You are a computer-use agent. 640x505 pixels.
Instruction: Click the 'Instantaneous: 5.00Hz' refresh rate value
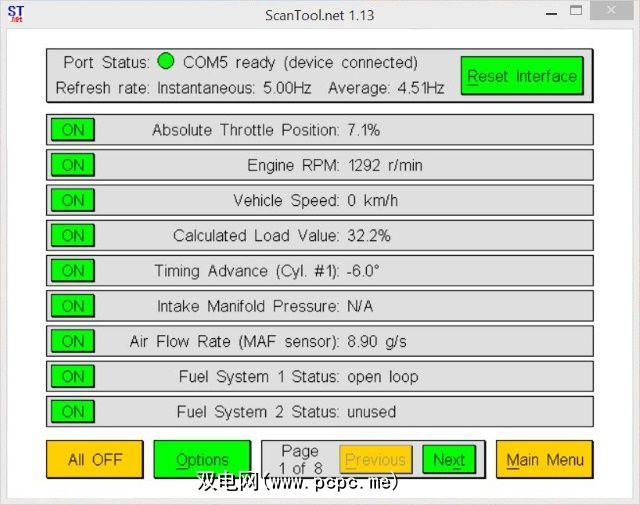(234, 88)
